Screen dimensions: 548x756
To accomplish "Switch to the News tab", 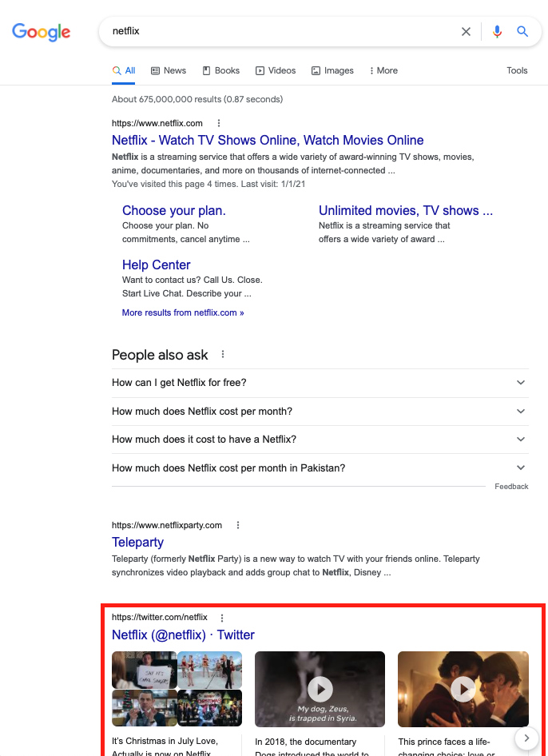I will pyautogui.click(x=169, y=70).
